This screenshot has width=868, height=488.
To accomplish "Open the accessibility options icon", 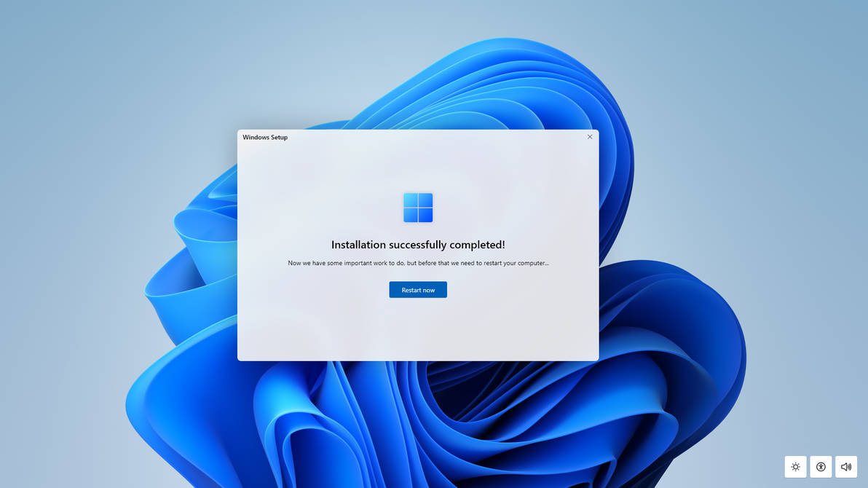I will [821, 467].
